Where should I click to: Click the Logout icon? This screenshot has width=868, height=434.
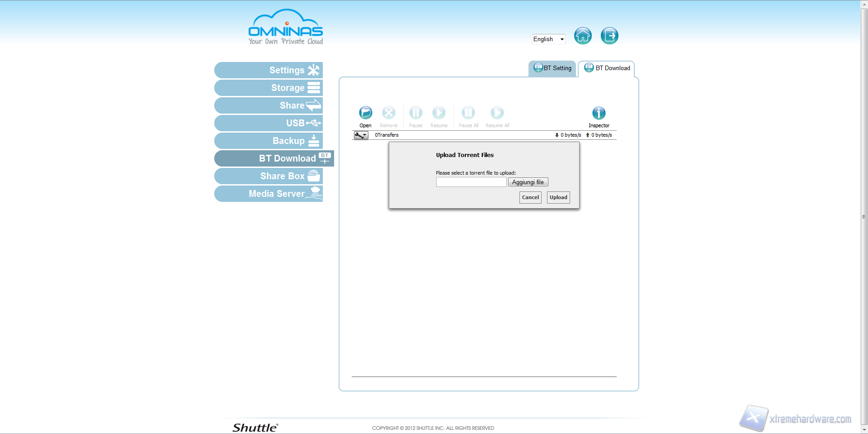tap(609, 36)
